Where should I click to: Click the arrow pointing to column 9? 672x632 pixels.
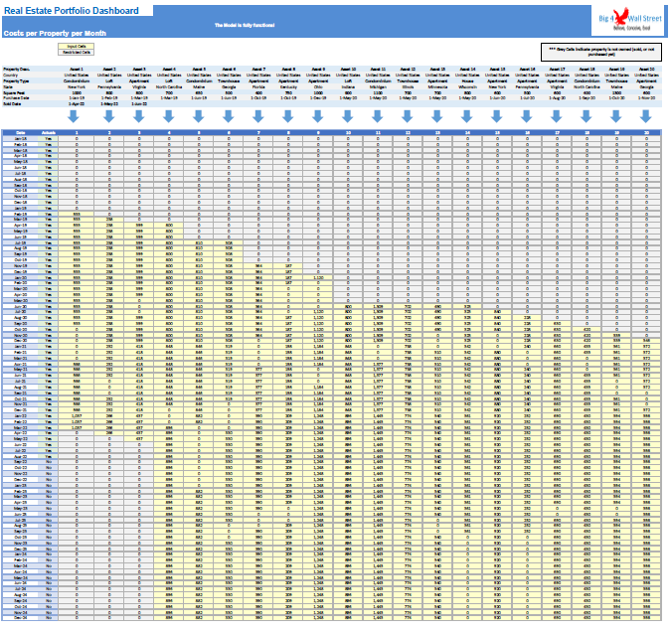pos(318,116)
